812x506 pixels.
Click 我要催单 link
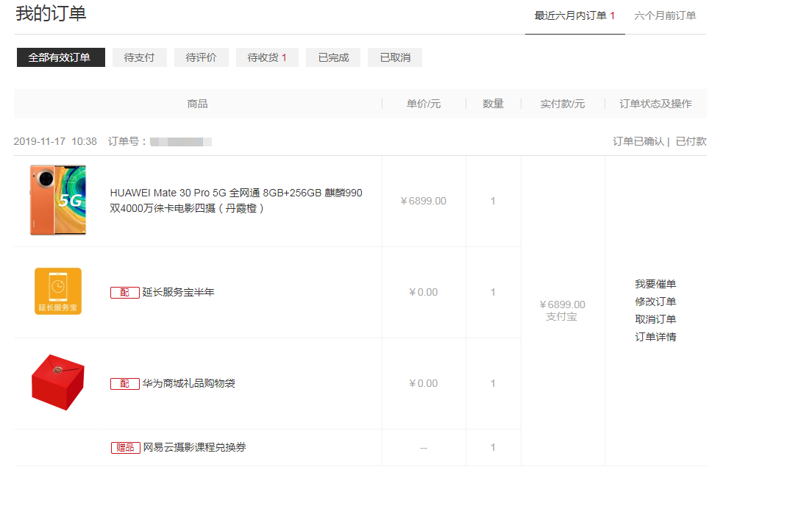[x=655, y=284]
